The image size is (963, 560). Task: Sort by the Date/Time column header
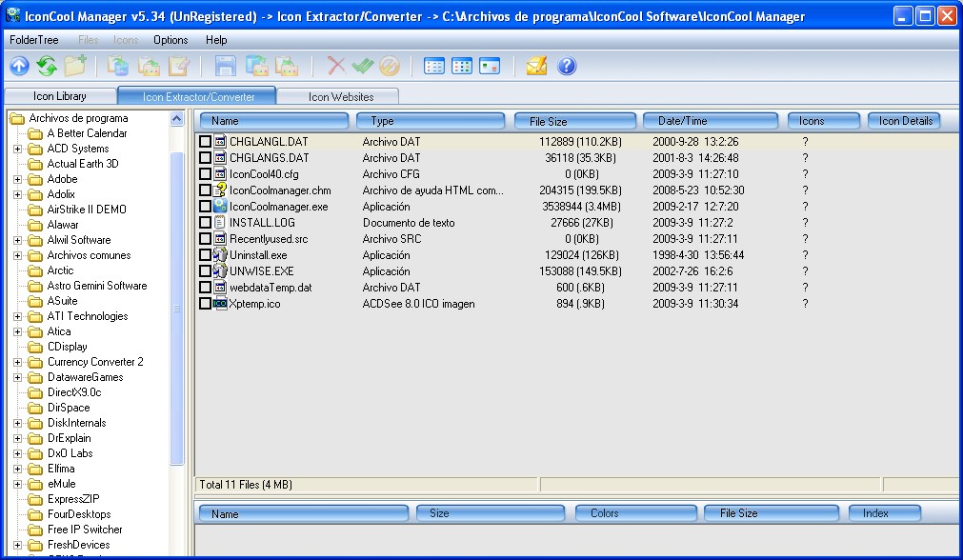pos(710,121)
